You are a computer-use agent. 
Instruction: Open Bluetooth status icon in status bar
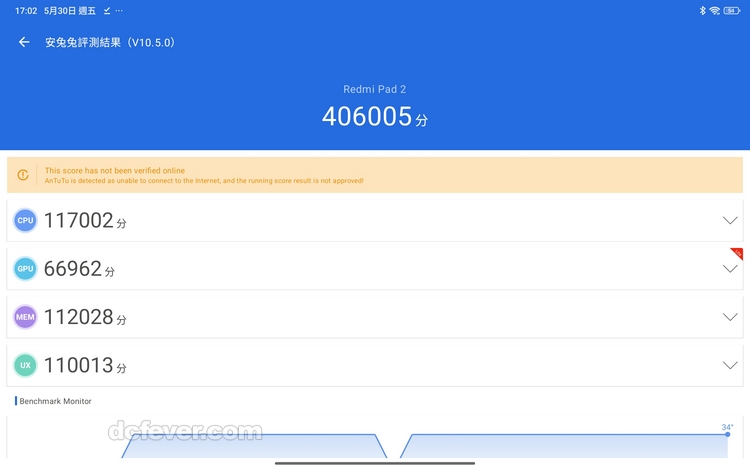tap(702, 11)
